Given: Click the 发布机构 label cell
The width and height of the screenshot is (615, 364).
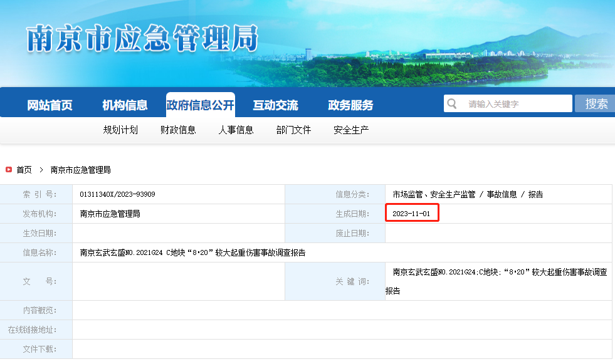Looking at the screenshot, I should [36, 214].
